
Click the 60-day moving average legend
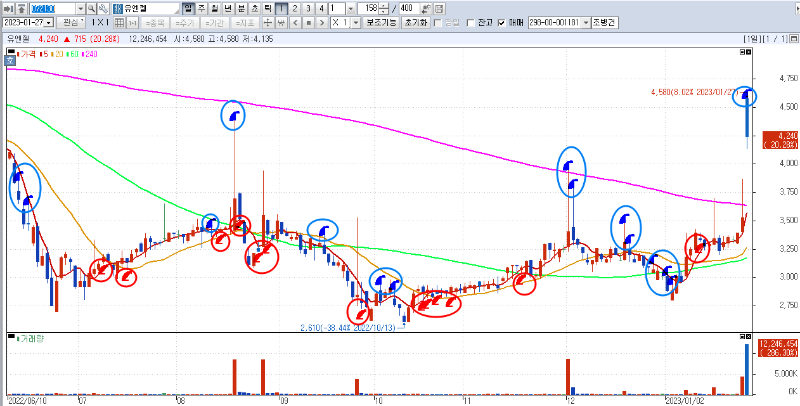pyautogui.click(x=72, y=54)
